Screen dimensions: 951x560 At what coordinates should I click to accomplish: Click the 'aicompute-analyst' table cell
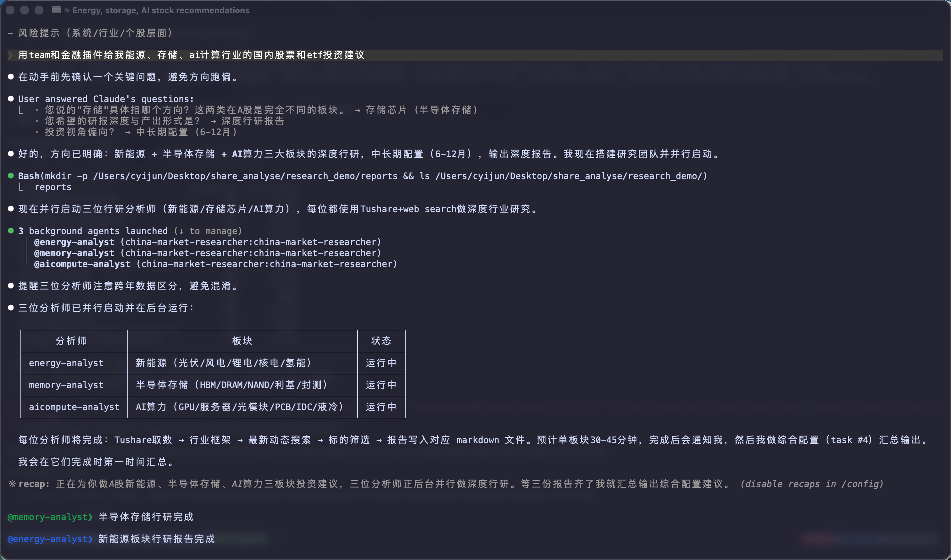click(74, 407)
